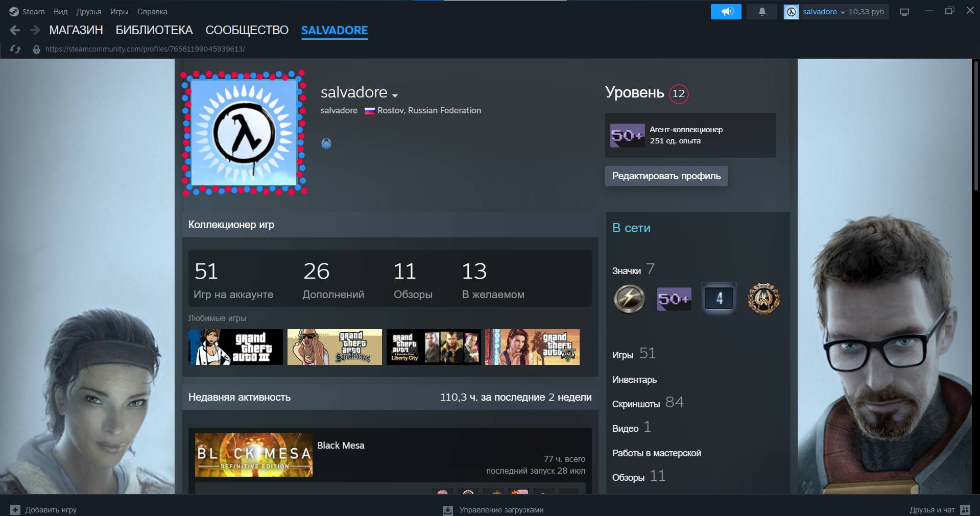Click the 26 Дополнений stat

point(333,280)
